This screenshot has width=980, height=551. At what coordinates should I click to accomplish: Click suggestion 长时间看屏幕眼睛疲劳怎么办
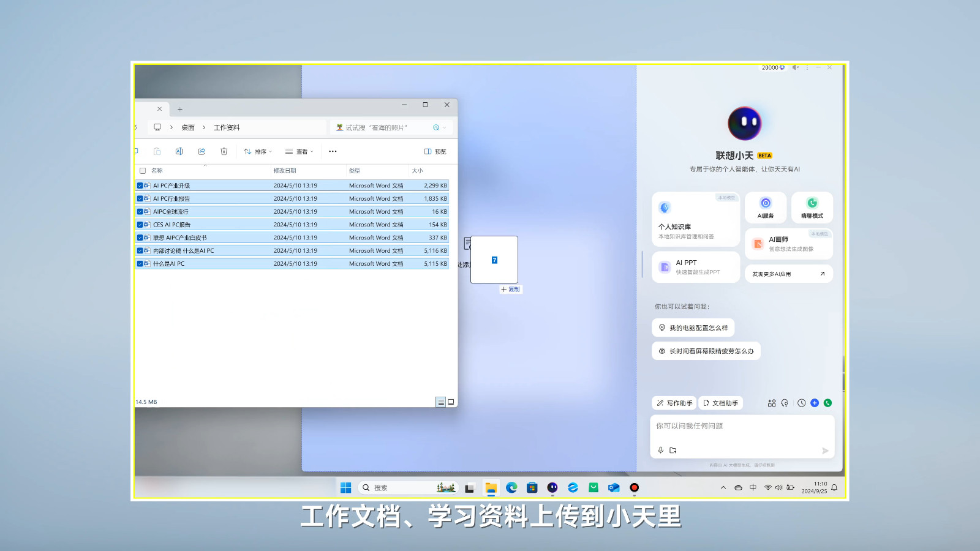pyautogui.click(x=706, y=351)
